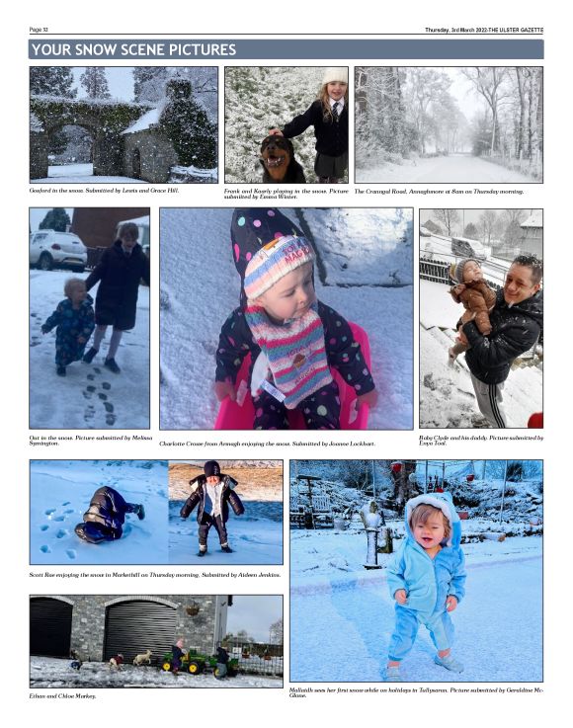Screen dimensions: 573x728
Task: Select the Gosford in the snow caption
Action: click(x=104, y=191)
